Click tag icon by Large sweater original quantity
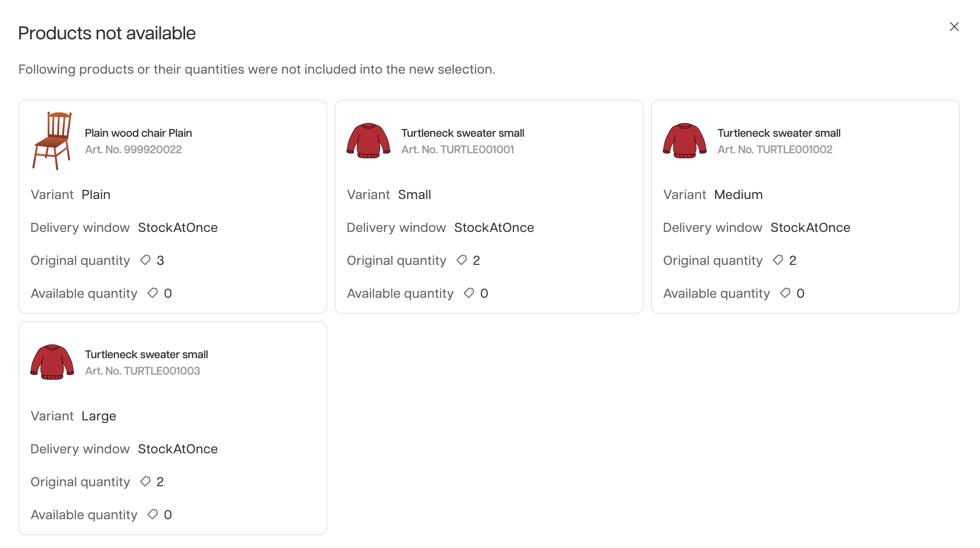980x548 pixels. click(145, 482)
